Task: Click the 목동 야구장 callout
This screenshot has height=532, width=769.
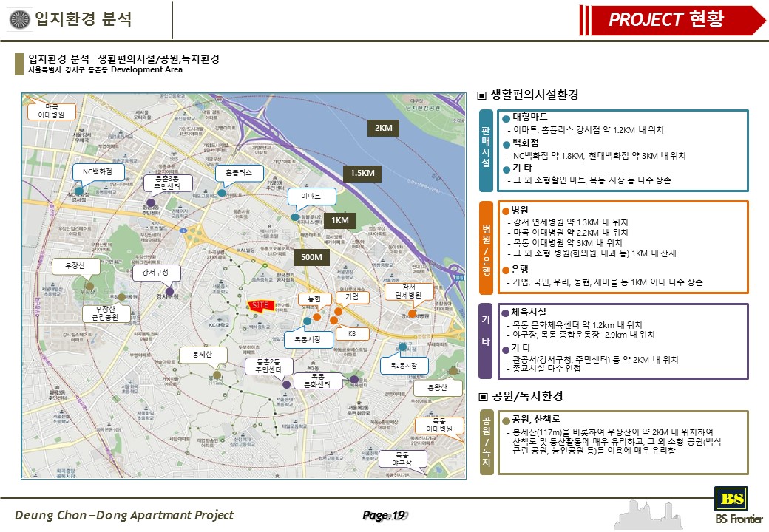Action: (403, 459)
